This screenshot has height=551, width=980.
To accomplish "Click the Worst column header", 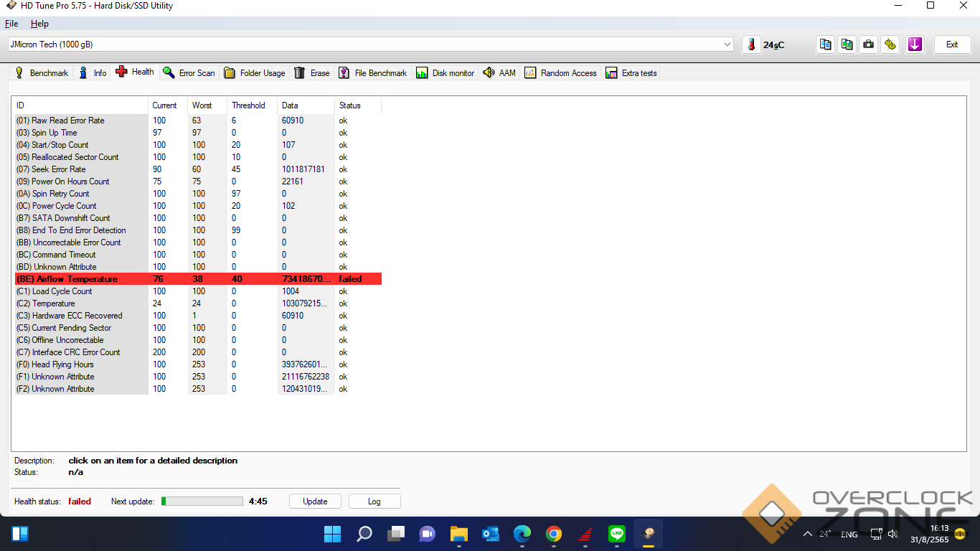I will 207,105.
